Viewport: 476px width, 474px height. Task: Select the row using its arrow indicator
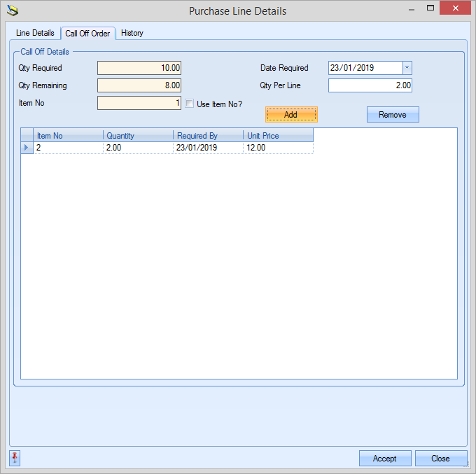click(27, 148)
